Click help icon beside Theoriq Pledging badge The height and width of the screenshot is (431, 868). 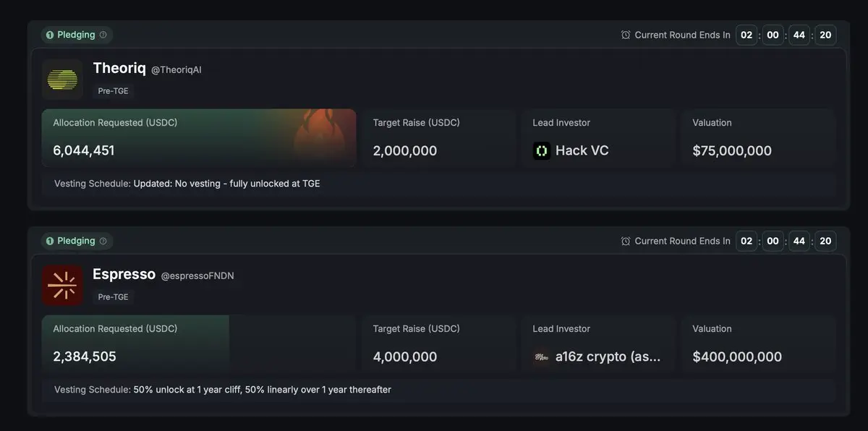pos(103,35)
